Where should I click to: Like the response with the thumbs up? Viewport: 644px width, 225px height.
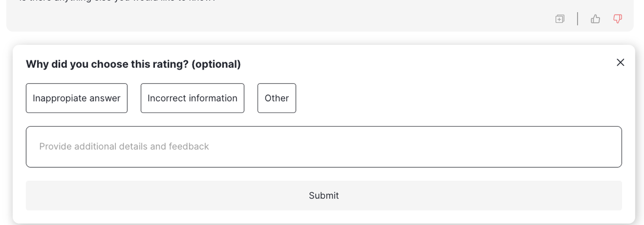595,19
